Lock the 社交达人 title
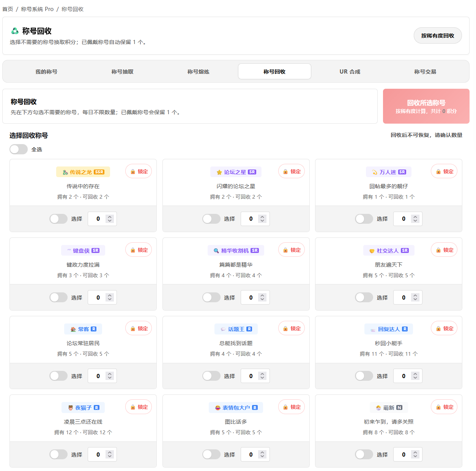Screen dimensions: 476x471 [x=444, y=250]
